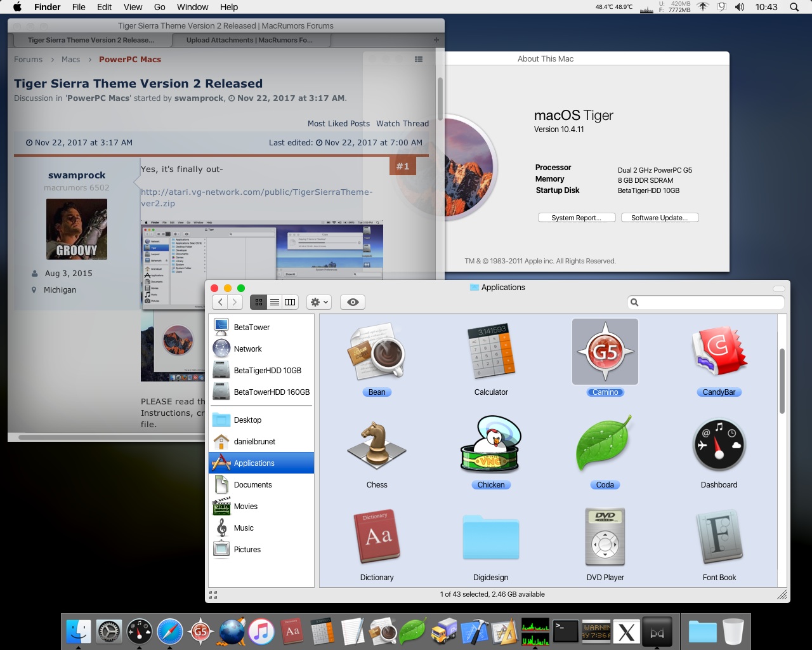Screen dimensions: 812x650
Task: Click Watch Thread link
Action: tap(402, 124)
